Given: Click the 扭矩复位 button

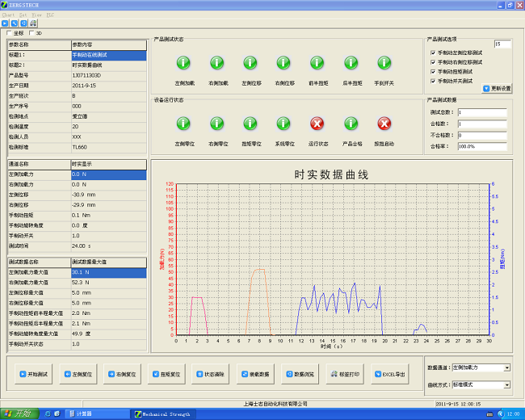Looking at the screenshot, I should (x=166, y=374).
